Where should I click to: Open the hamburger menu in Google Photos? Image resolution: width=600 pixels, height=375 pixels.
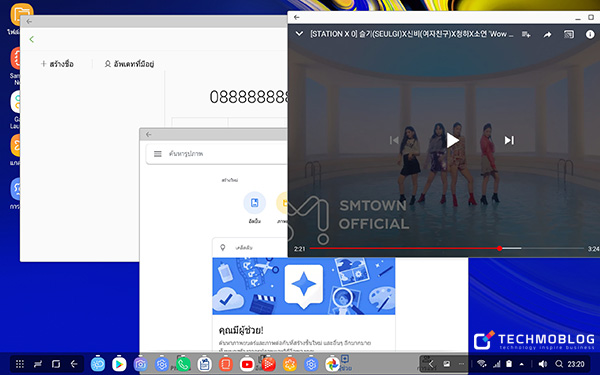pos(158,154)
